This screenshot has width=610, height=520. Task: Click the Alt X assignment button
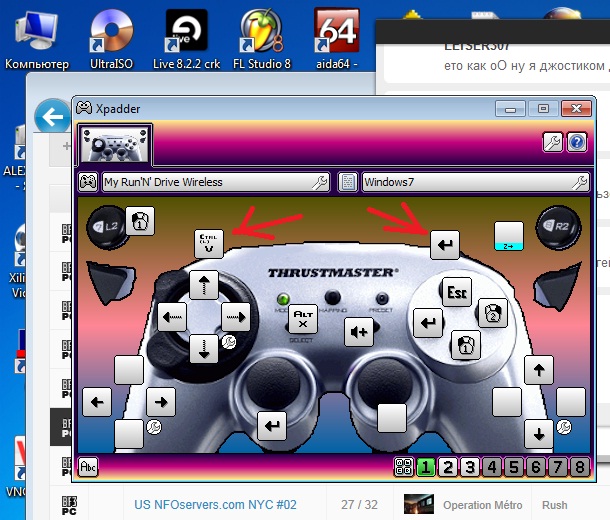point(303,319)
